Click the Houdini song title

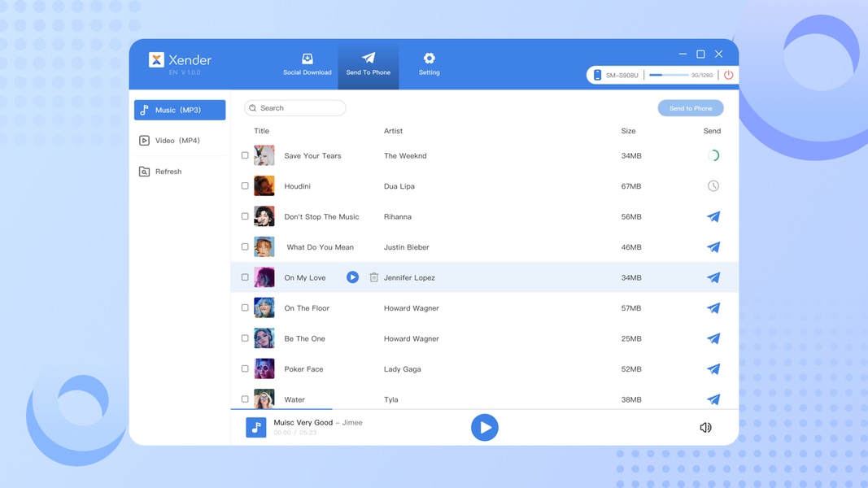click(297, 186)
